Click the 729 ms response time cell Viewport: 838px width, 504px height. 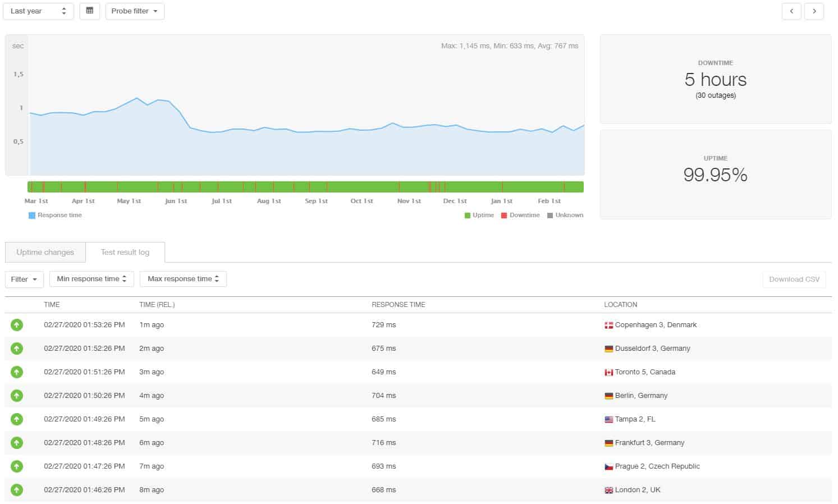[x=384, y=325]
